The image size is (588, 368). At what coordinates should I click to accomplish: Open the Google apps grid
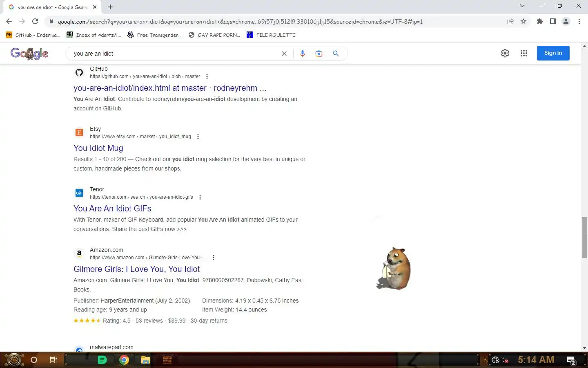tap(524, 53)
